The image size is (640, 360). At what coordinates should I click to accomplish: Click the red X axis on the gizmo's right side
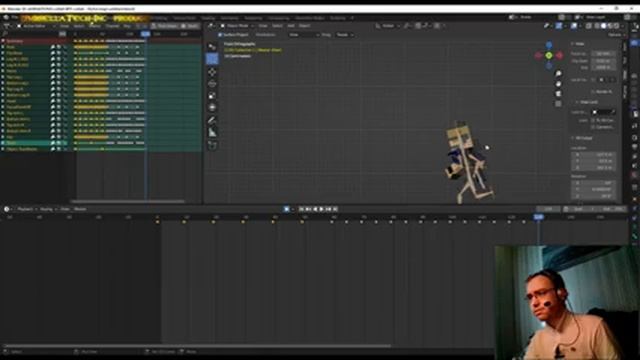point(559,55)
